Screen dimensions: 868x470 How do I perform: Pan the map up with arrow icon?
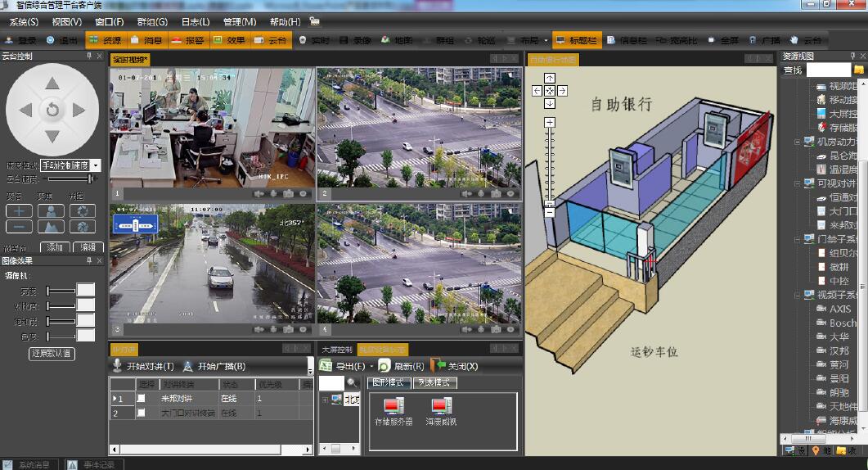pos(550,79)
